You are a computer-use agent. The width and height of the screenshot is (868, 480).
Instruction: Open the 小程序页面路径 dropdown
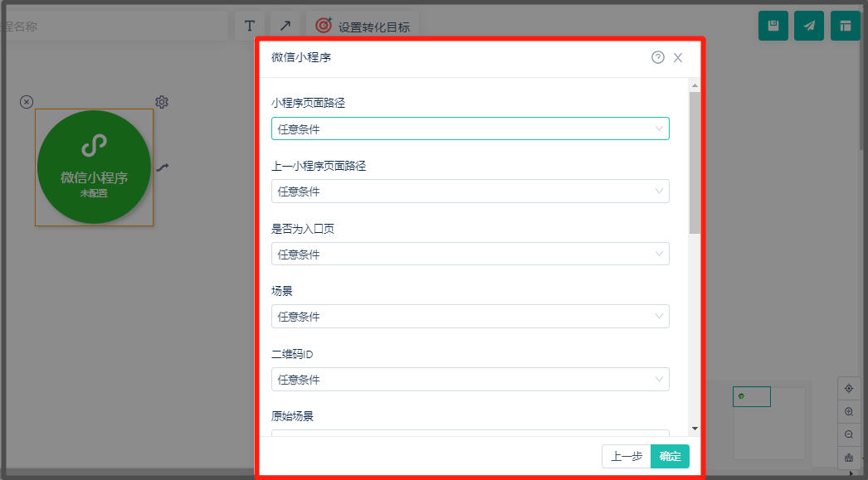pyautogui.click(x=470, y=128)
